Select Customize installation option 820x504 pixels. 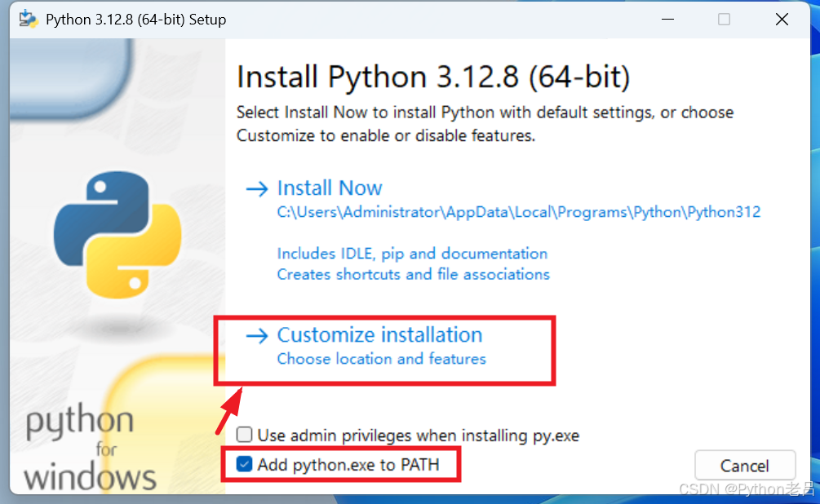379,335
